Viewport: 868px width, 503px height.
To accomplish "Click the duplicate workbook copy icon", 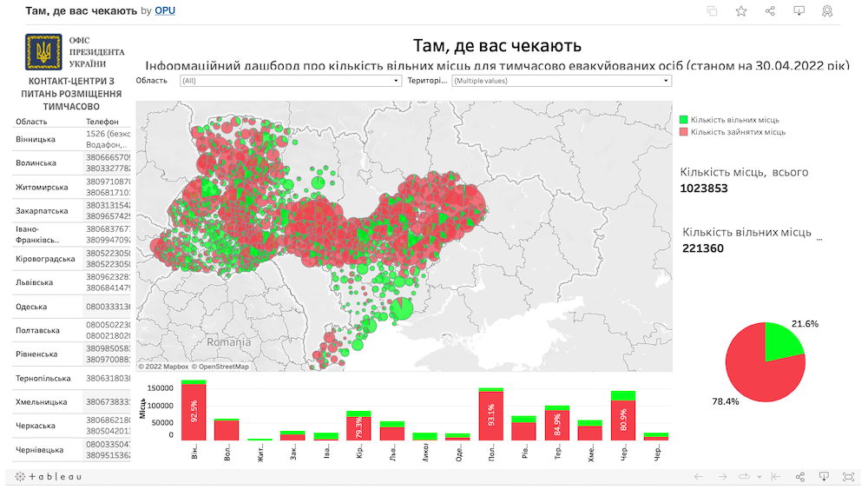I will click(x=712, y=11).
